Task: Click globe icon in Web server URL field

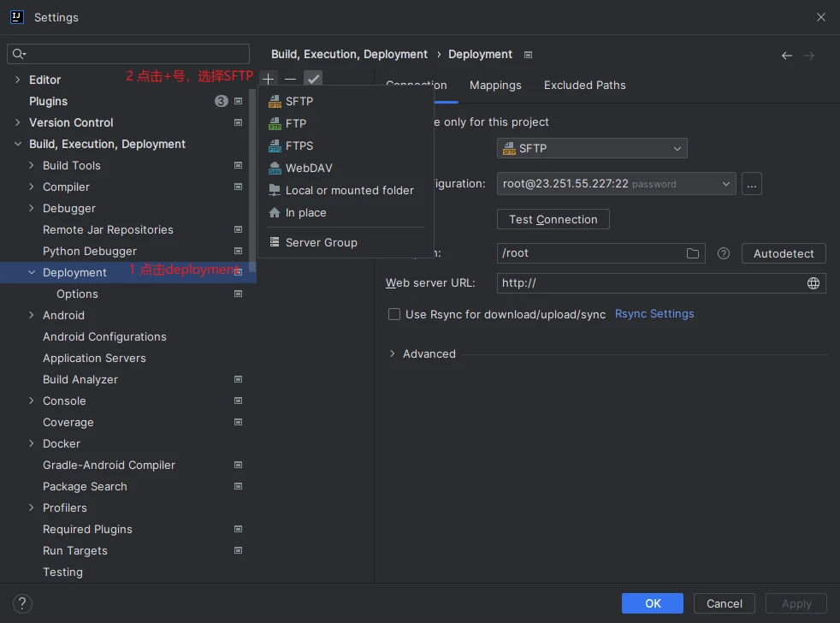Action: pos(813,283)
